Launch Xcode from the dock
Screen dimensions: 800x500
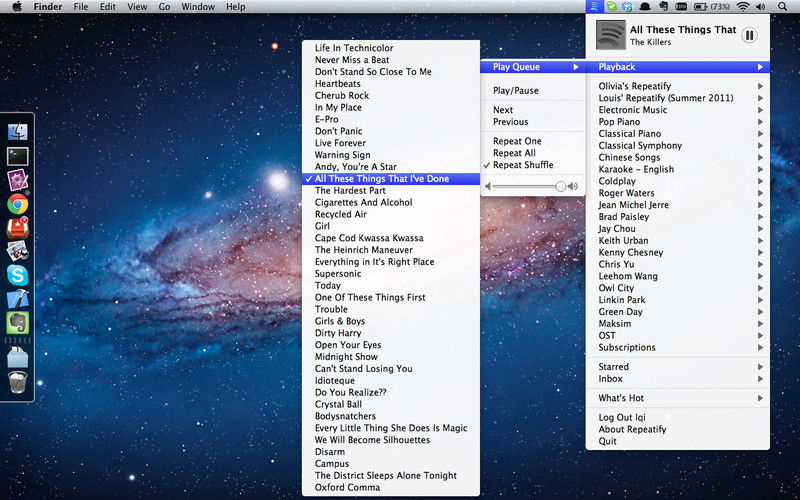[x=17, y=299]
